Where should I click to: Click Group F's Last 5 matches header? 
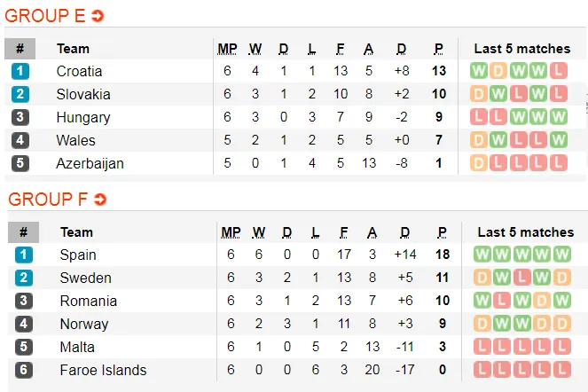tap(526, 232)
